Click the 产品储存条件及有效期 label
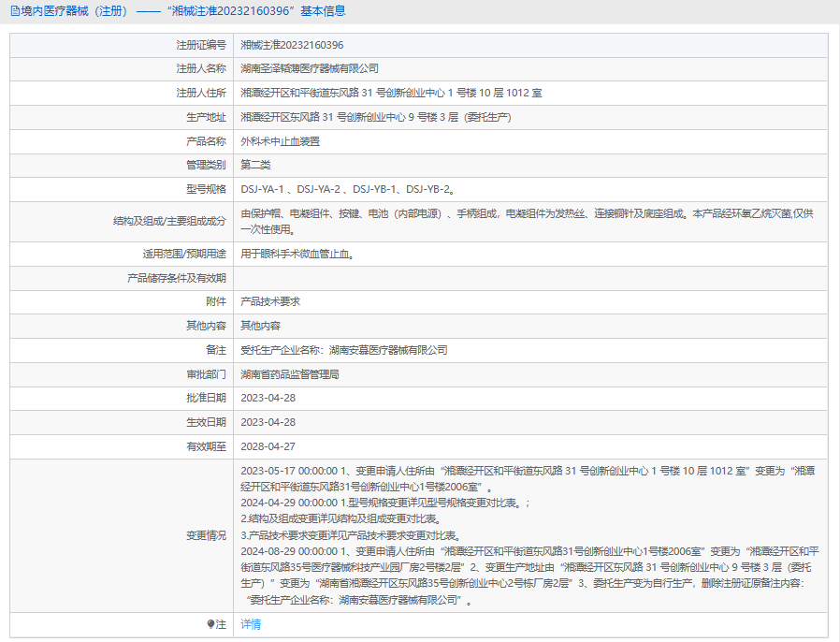Viewport: 840px width, 642px height. click(176, 278)
